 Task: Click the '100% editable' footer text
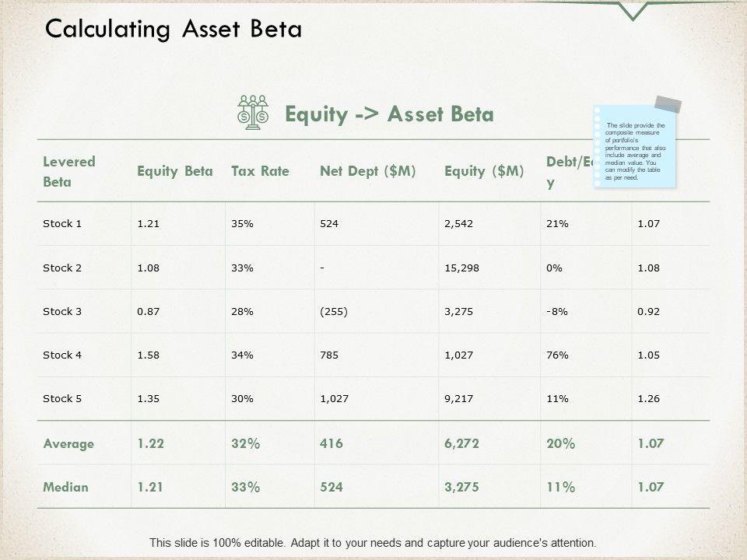click(373, 543)
